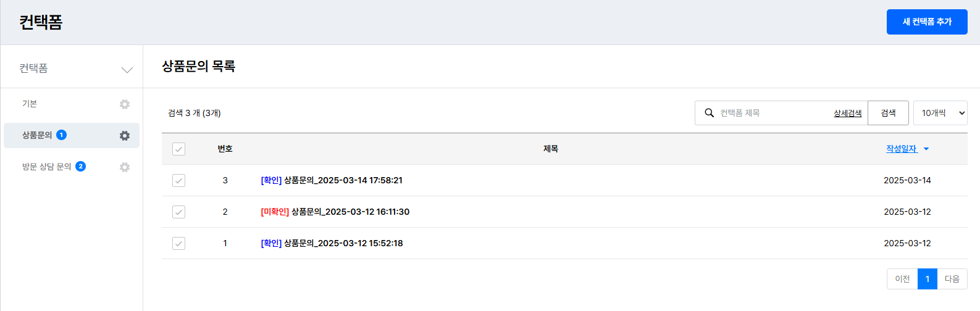Image resolution: width=980 pixels, height=311 pixels.
Task: Open the 10개씩 page size dropdown
Action: click(940, 113)
